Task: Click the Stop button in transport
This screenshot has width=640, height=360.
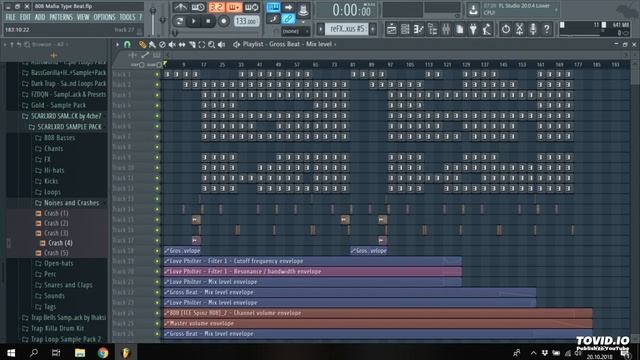Action: (x=208, y=21)
